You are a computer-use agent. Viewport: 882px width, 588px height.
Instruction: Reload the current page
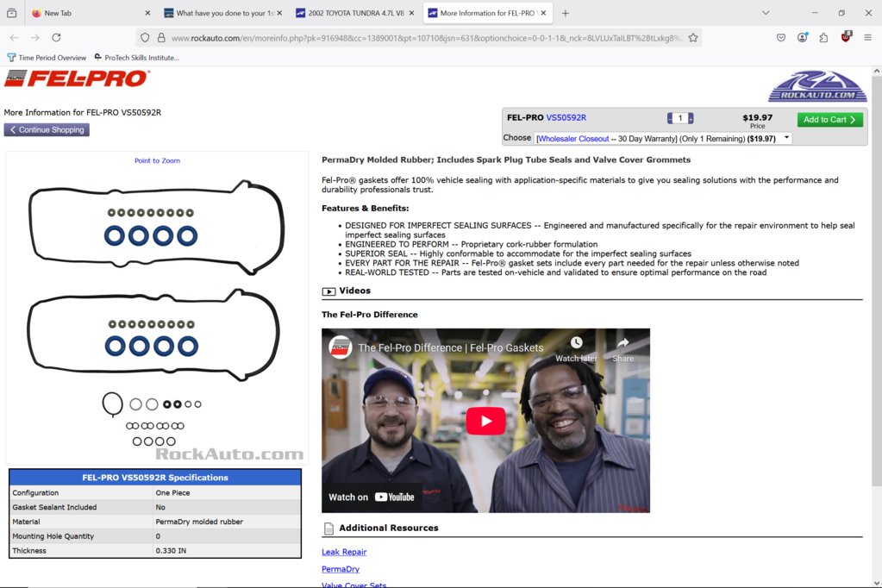[56, 38]
